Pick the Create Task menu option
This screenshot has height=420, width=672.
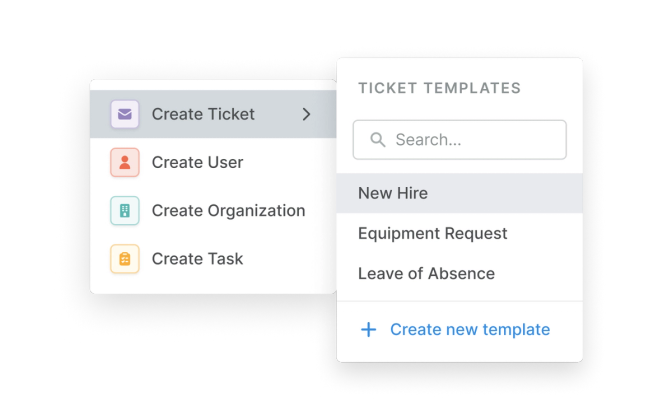point(197,259)
